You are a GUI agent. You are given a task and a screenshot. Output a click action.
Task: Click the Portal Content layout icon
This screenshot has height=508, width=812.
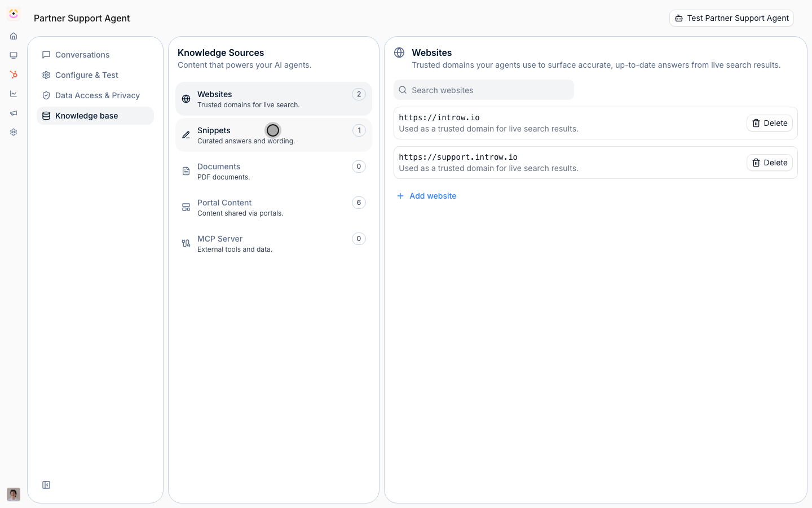click(186, 207)
